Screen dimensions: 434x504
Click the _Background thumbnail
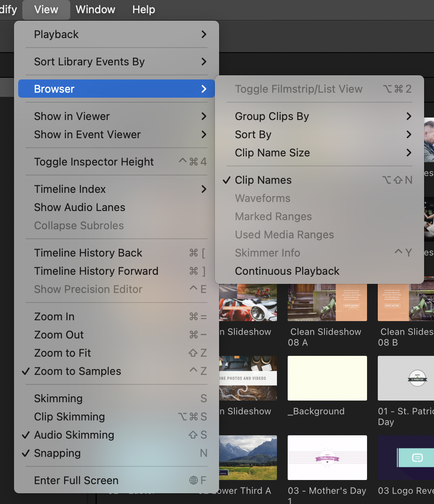coord(327,378)
